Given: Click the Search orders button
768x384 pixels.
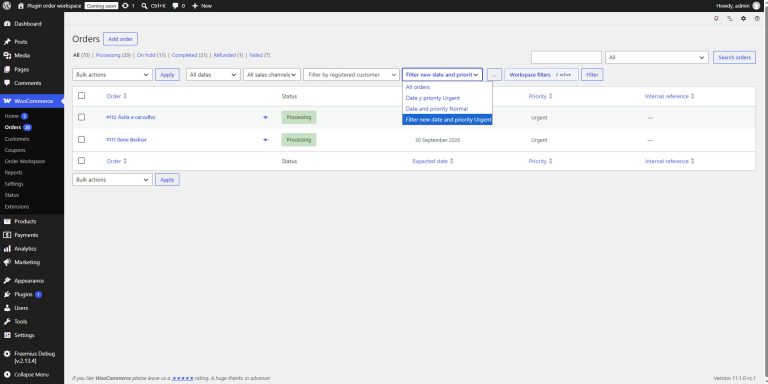Looking at the screenshot, I should pyautogui.click(x=734, y=57).
